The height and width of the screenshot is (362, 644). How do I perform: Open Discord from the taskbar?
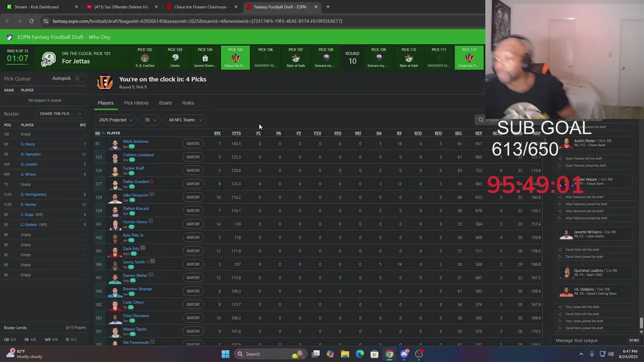(x=404, y=354)
